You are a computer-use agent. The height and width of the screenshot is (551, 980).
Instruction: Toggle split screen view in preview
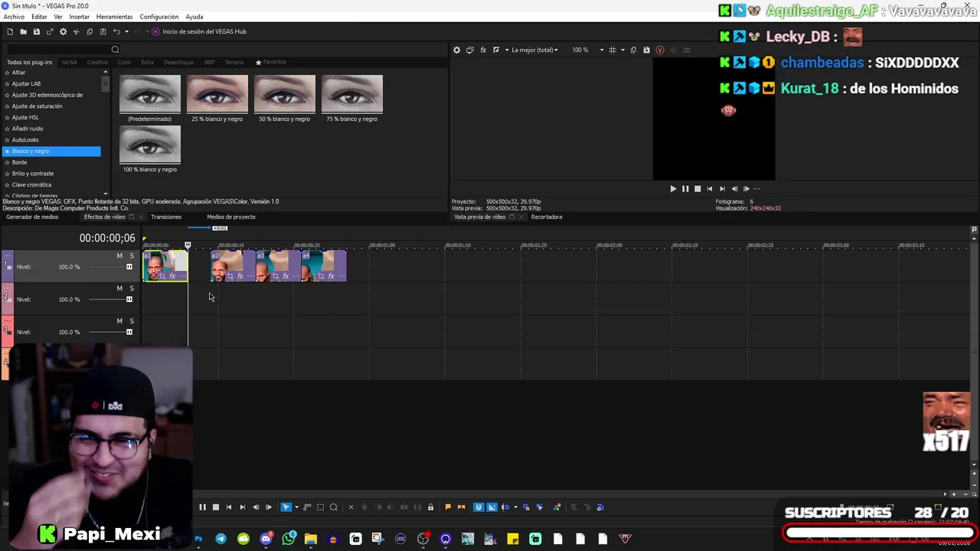(496, 50)
